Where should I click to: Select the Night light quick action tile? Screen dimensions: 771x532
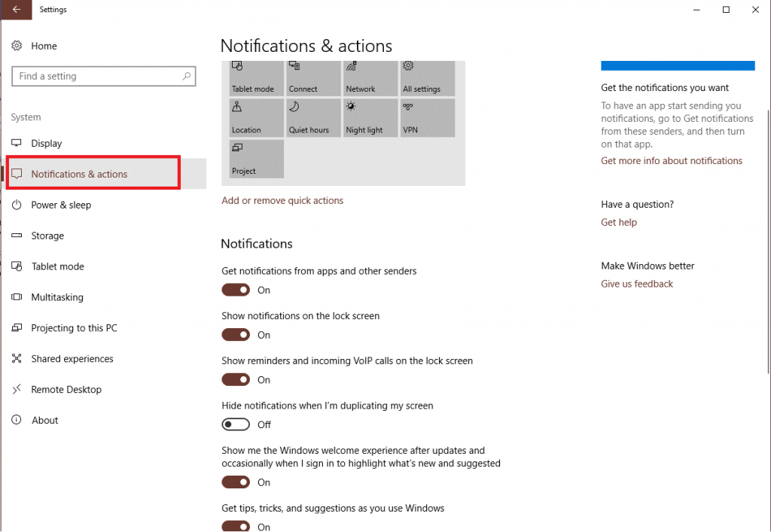pos(370,118)
